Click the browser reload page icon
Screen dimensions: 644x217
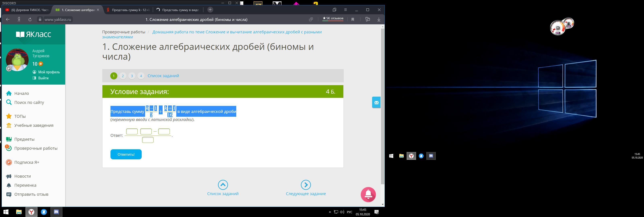point(30,19)
